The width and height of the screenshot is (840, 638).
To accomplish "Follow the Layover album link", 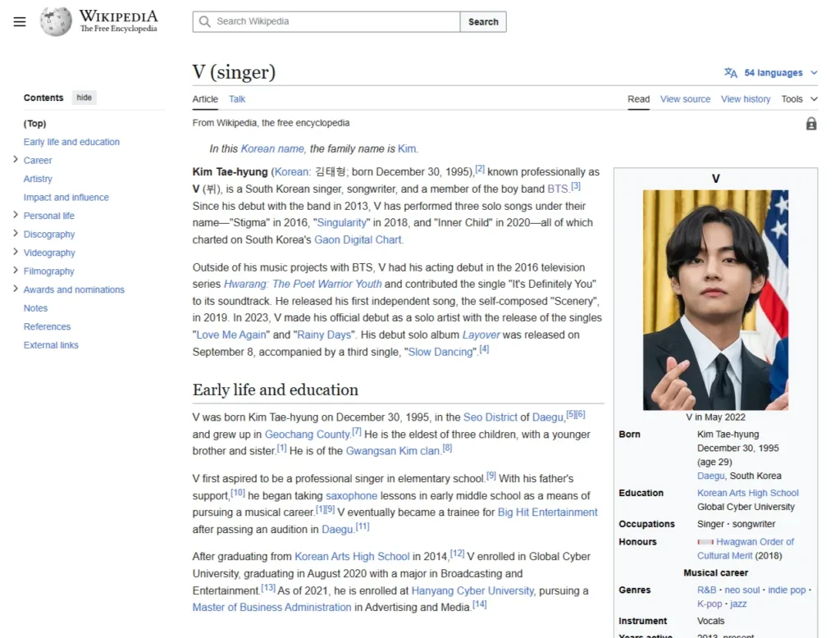I will [481, 335].
